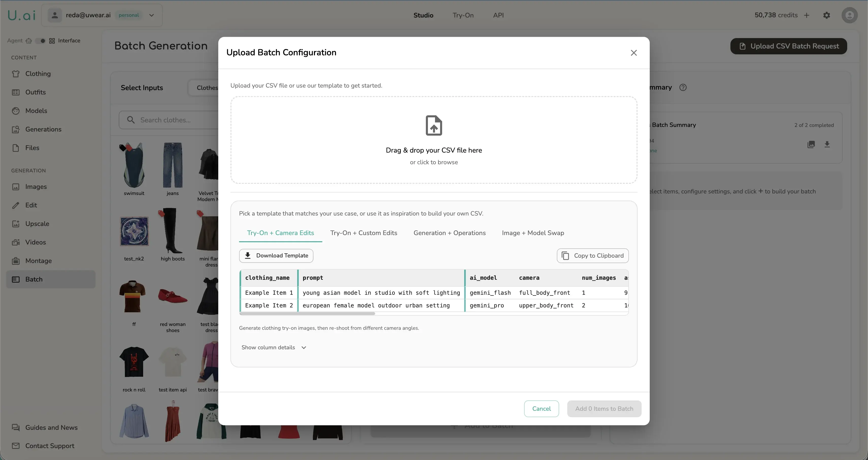868x460 pixels.
Task: Click the CSV drag and drop upload area
Action: point(434,141)
